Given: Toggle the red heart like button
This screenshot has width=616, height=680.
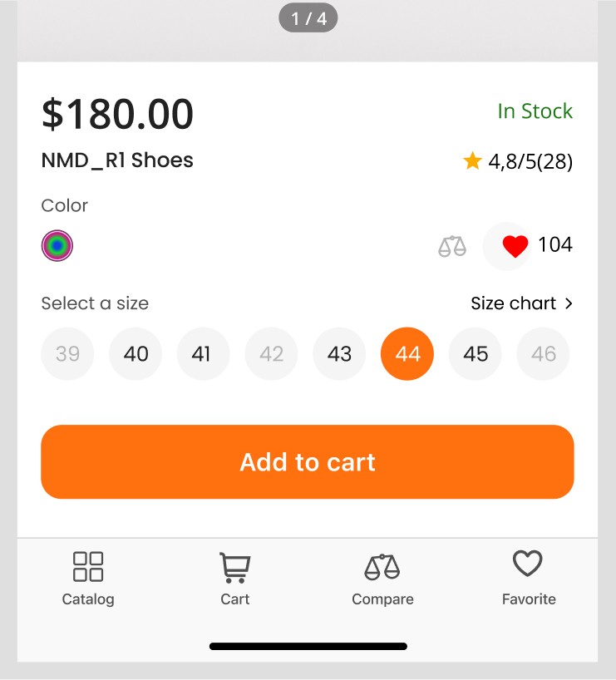Looking at the screenshot, I should [515, 246].
